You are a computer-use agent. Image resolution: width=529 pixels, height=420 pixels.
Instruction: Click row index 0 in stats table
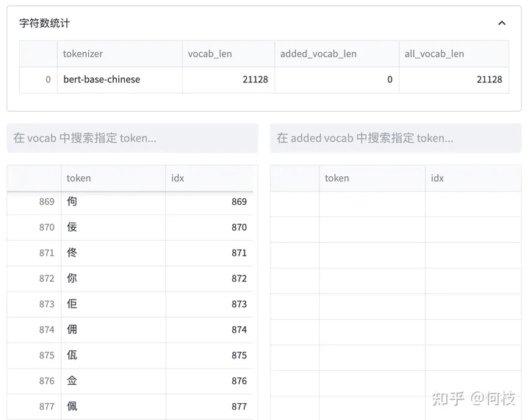point(38,79)
